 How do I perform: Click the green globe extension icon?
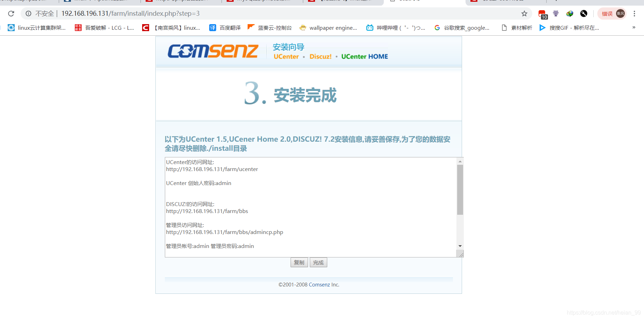click(570, 14)
